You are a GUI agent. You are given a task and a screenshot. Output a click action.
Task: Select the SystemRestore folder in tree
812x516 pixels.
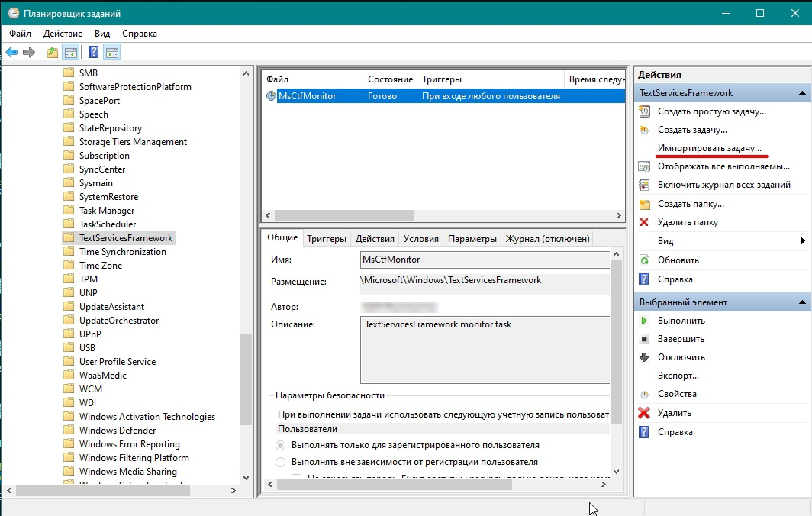click(108, 197)
